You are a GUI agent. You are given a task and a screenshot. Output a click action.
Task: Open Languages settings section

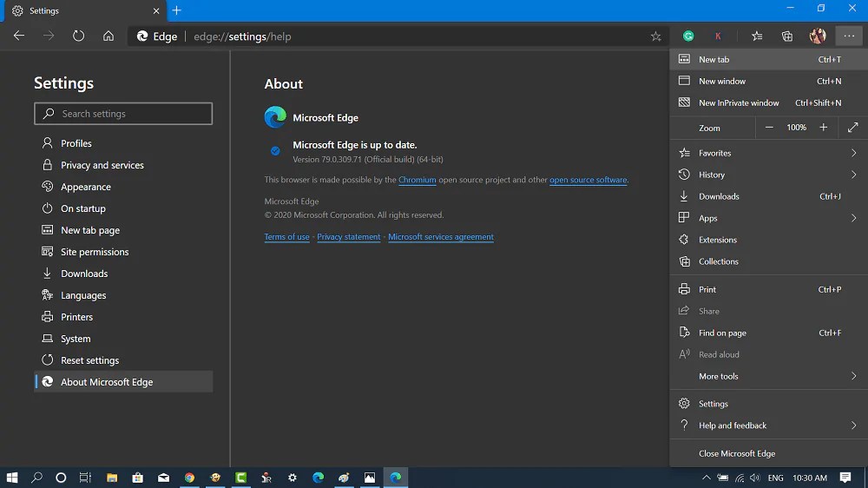(x=123, y=294)
